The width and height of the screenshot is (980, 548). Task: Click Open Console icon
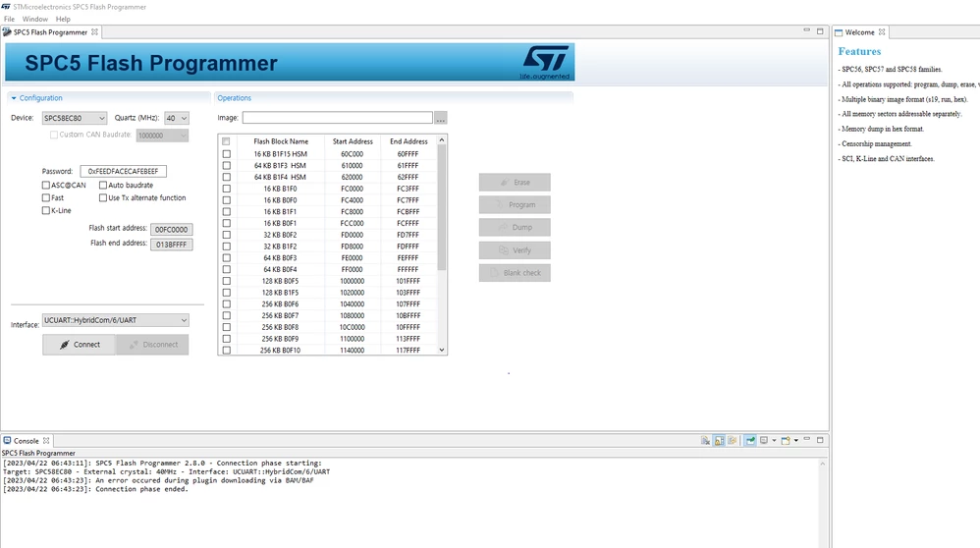point(786,441)
